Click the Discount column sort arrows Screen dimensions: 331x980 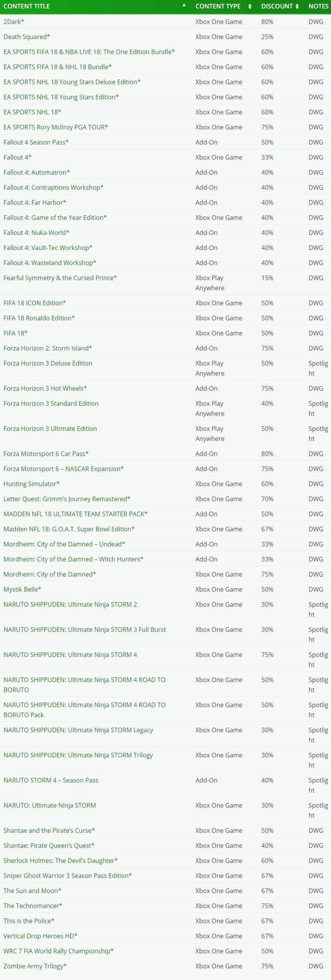[x=297, y=7]
